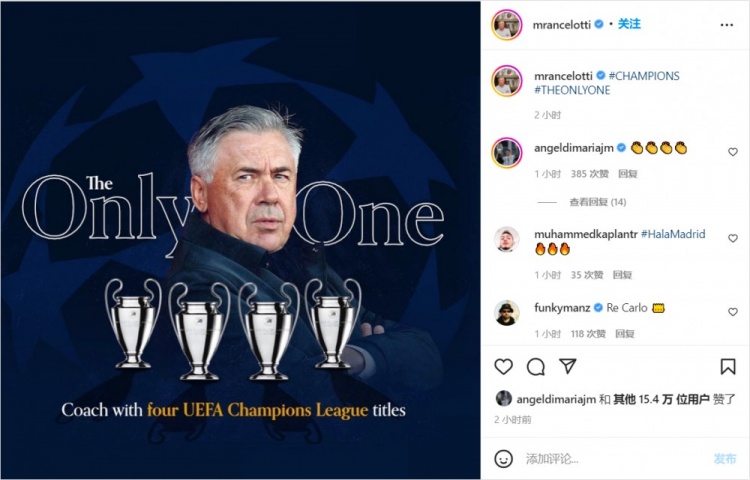The image size is (750, 480).
Task: Open the comment bubble icon
Action: [536, 367]
